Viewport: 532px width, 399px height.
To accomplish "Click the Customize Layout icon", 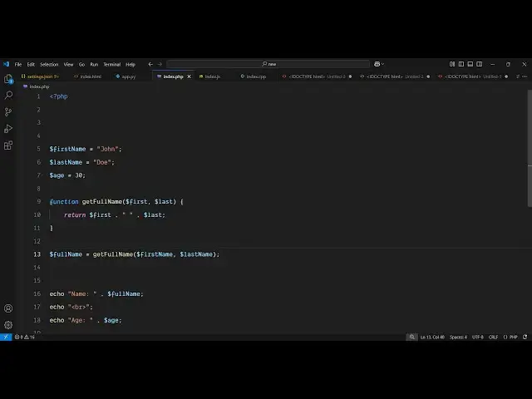I will (x=452, y=64).
